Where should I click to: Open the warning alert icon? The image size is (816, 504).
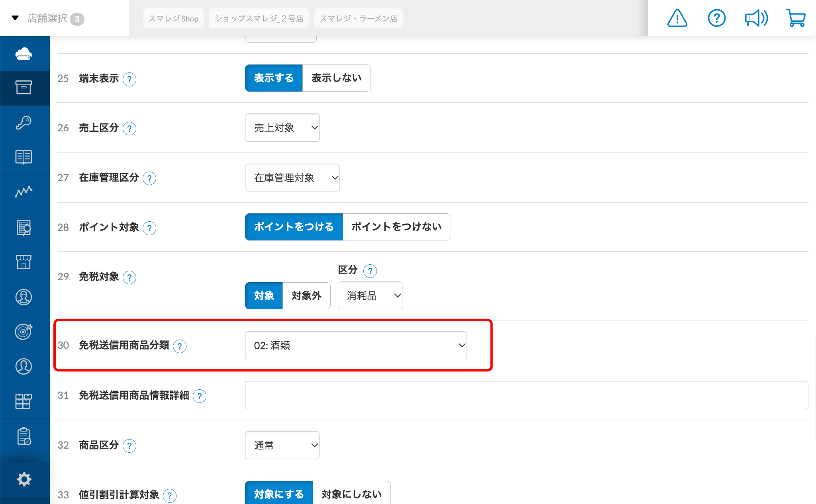coord(677,18)
